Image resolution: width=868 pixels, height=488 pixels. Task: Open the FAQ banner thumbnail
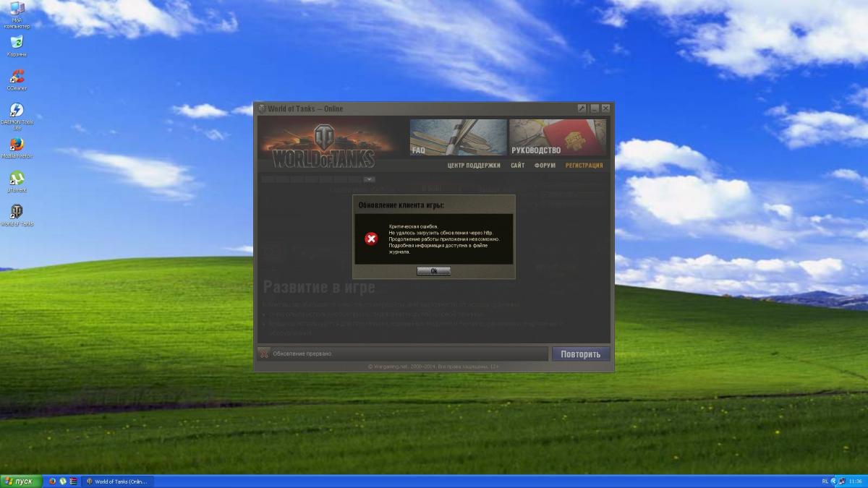click(x=458, y=137)
